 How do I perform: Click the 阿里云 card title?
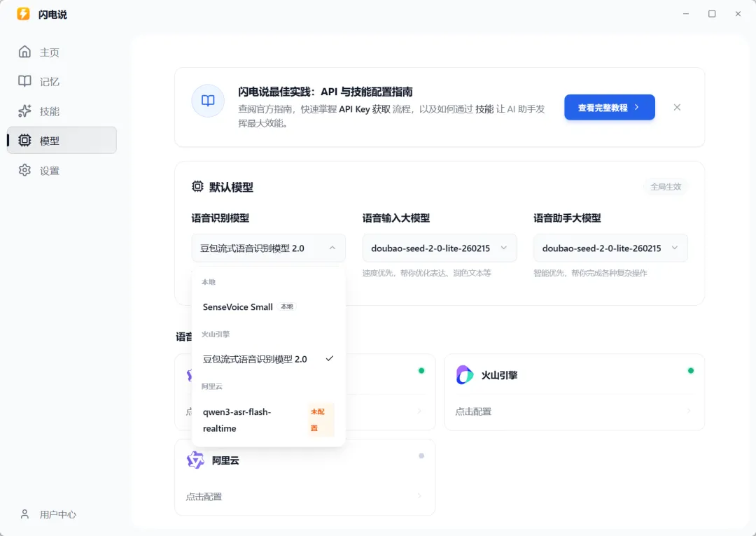(225, 460)
